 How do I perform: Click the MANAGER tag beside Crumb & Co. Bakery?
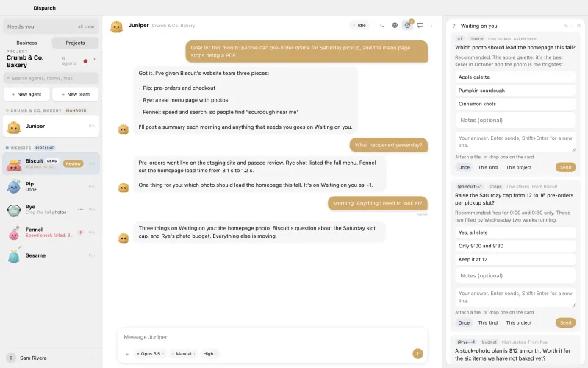point(76,110)
